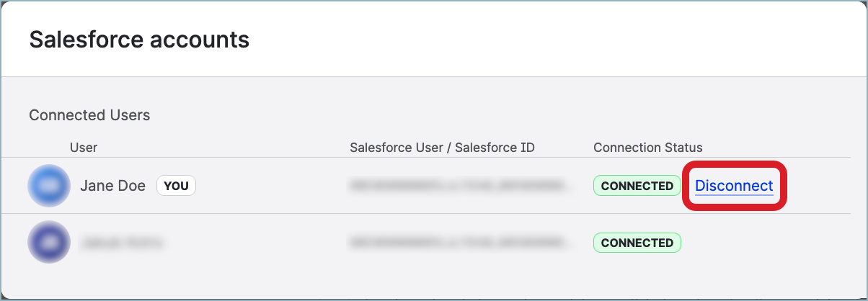Click the User column header
The image size is (868, 301).
click(84, 148)
